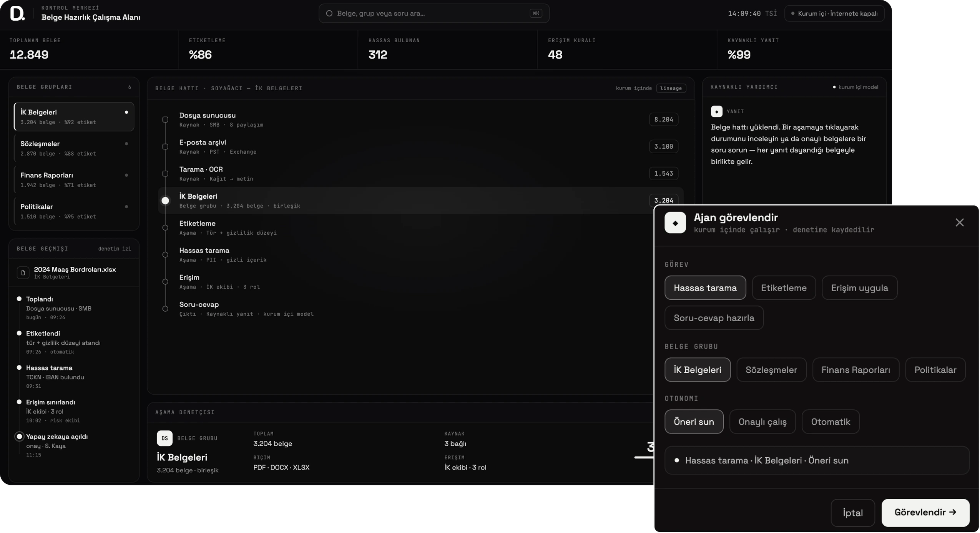Click the Görevlendir button
The image size is (980, 533).
[x=925, y=512]
